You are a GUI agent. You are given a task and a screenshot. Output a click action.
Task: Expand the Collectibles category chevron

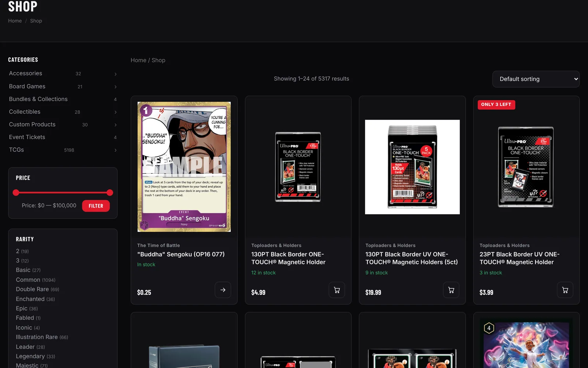[115, 112]
